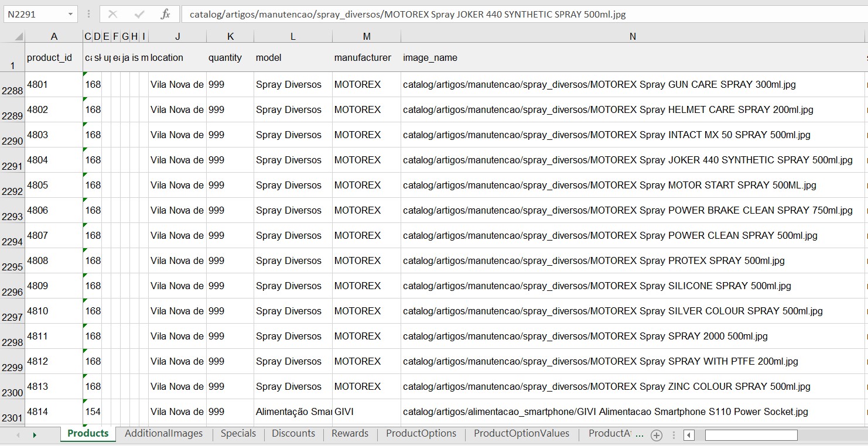The image size is (868, 446).
Task: Select the POWER BRAKE CLEAN image path cell
Action: pyautogui.click(x=633, y=210)
